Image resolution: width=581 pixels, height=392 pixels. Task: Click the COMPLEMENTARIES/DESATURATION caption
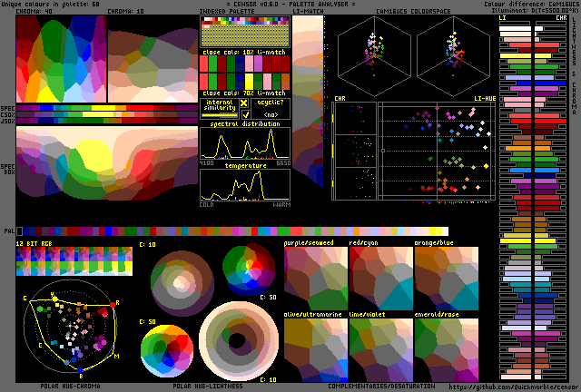381,386
